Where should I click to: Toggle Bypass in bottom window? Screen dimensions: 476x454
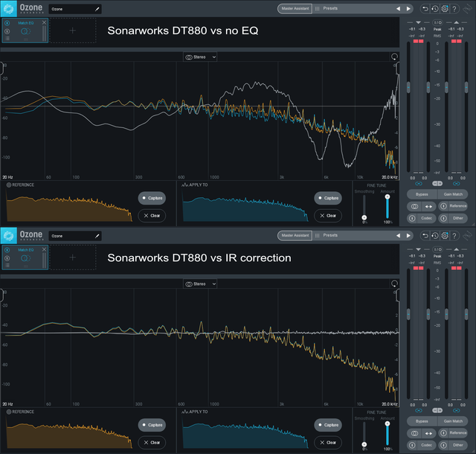pos(422,421)
